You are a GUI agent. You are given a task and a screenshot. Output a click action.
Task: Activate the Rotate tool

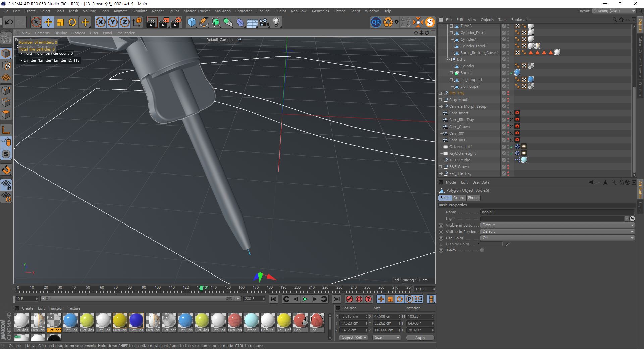[72, 22]
